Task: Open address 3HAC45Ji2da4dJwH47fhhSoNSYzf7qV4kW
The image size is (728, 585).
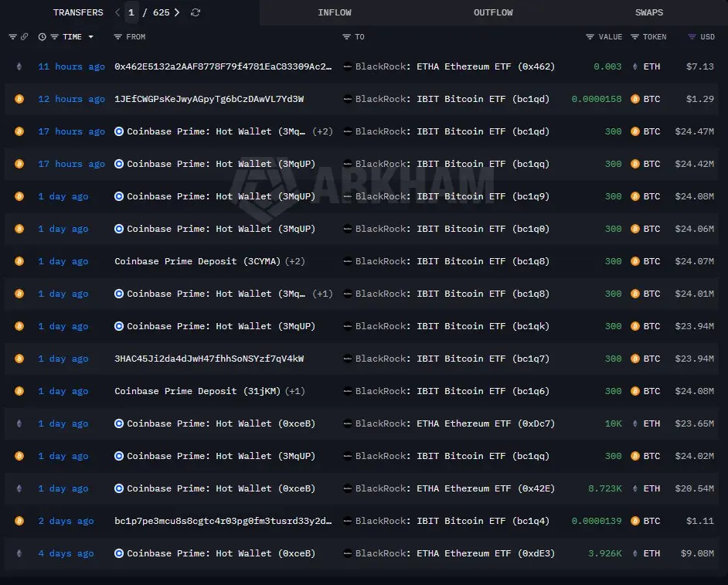Action: (209, 359)
